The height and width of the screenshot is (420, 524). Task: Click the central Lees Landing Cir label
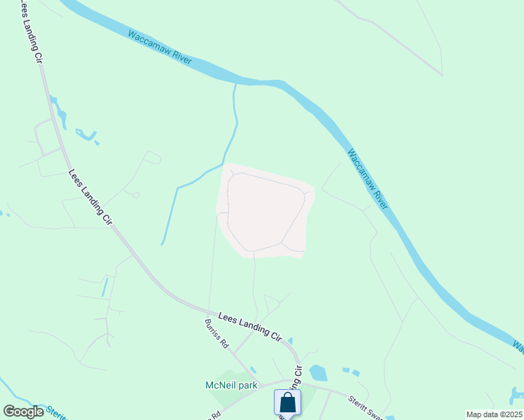90,197
